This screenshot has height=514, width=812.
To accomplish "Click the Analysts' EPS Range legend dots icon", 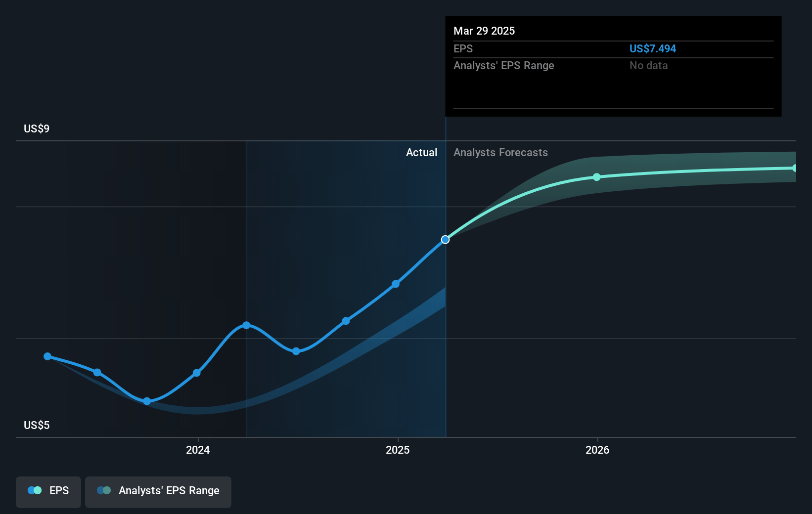I will click(x=104, y=490).
